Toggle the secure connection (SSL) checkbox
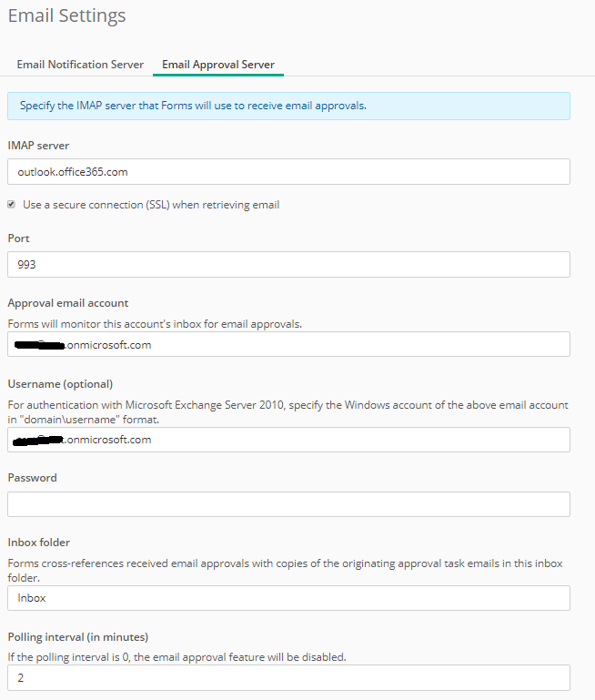 point(12,205)
